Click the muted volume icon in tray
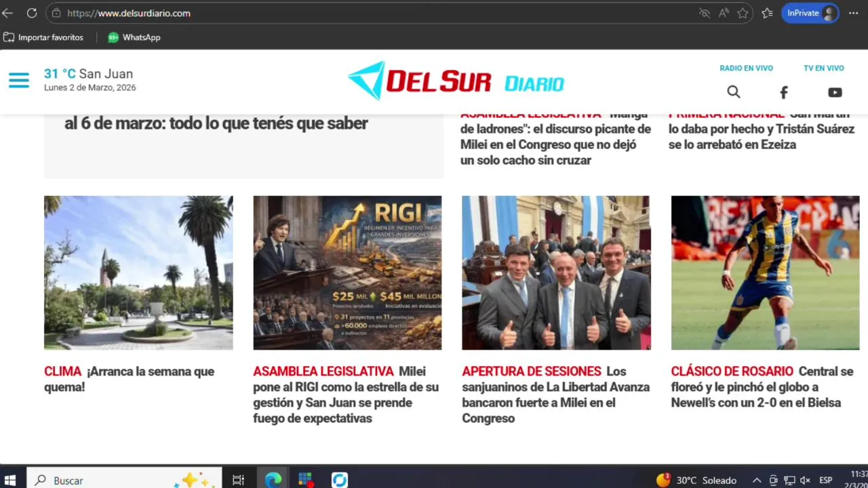The image size is (868, 488). (x=806, y=480)
